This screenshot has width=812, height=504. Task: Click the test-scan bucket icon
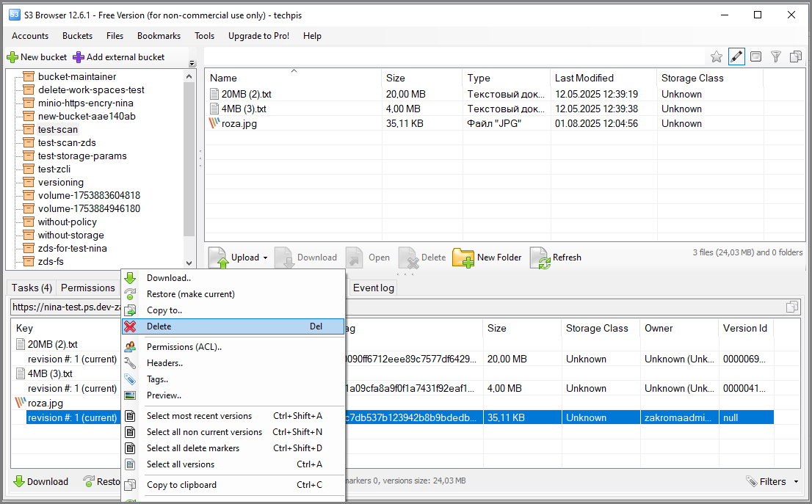tap(29, 129)
